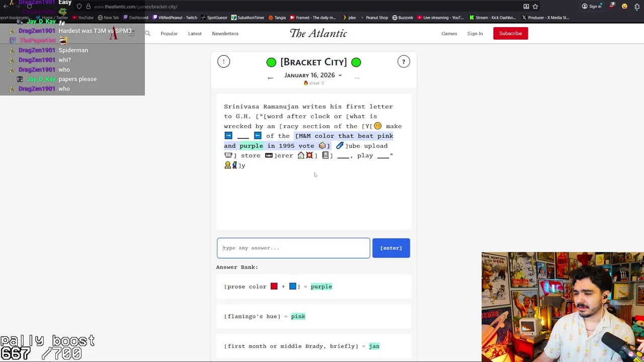
Task: Click the bookmark star in address bar
Action: [x=535, y=7]
